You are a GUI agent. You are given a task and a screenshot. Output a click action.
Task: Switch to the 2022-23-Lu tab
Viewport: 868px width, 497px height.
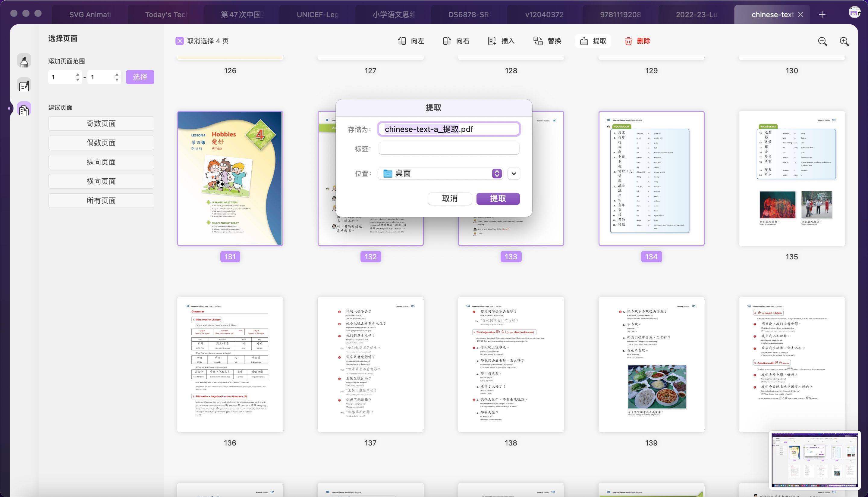696,14
